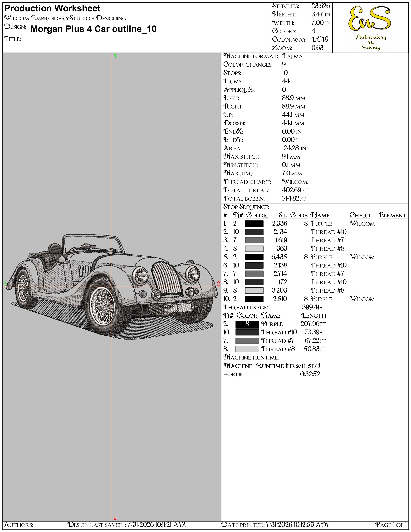This screenshot has width=411, height=532.
Task: Click total thread value "402.69ft"
Action: (x=295, y=190)
